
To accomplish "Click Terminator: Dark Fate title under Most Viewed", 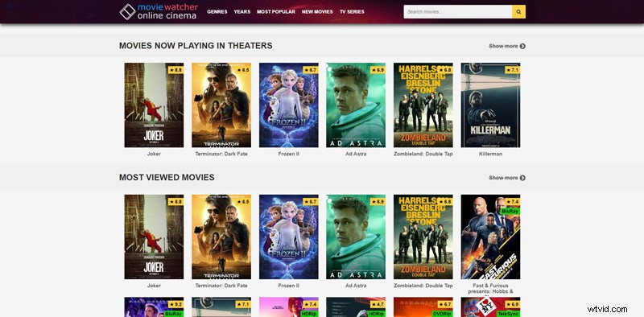I will [221, 286].
